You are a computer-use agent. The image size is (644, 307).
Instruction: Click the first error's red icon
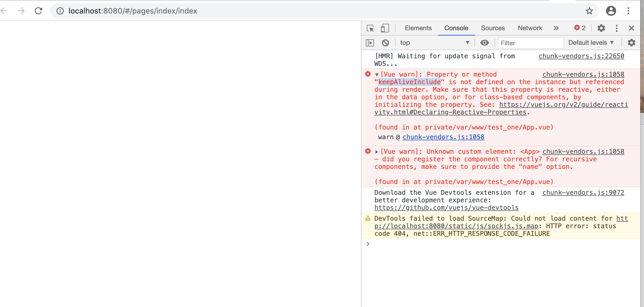[368, 74]
